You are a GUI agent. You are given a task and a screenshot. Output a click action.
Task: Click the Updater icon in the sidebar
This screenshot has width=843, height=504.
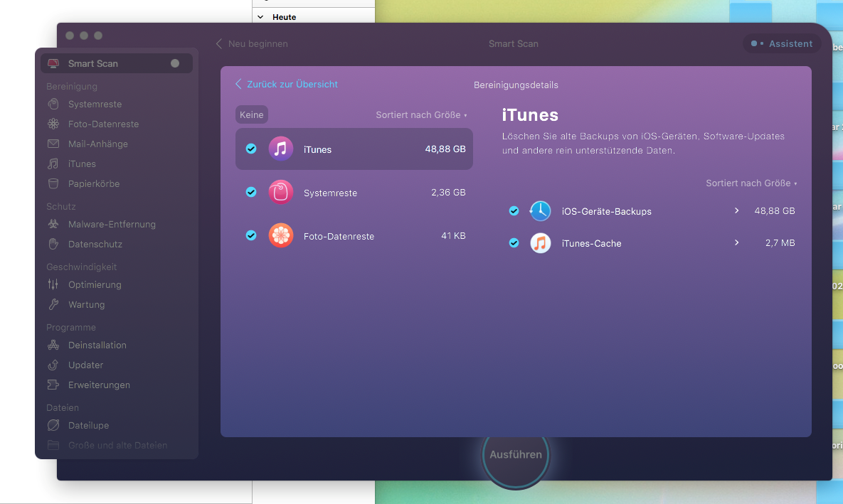(53, 365)
